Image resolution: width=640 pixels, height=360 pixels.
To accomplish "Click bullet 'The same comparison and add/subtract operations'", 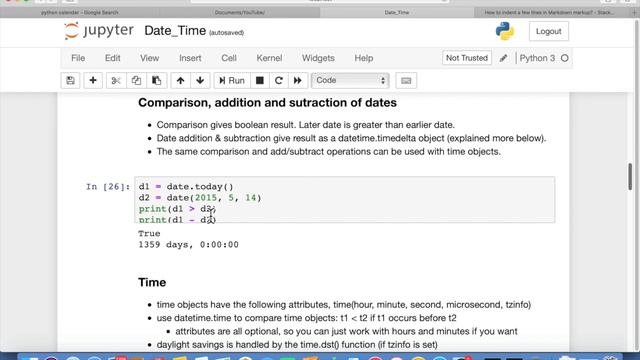I will pyautogui.click(x=329, y=152).
